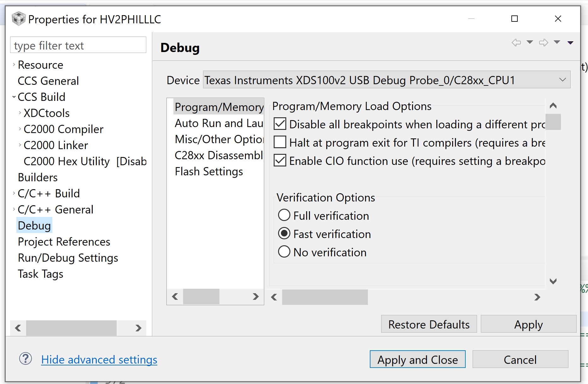Choose the No verification radio button

tap(284, 252)
